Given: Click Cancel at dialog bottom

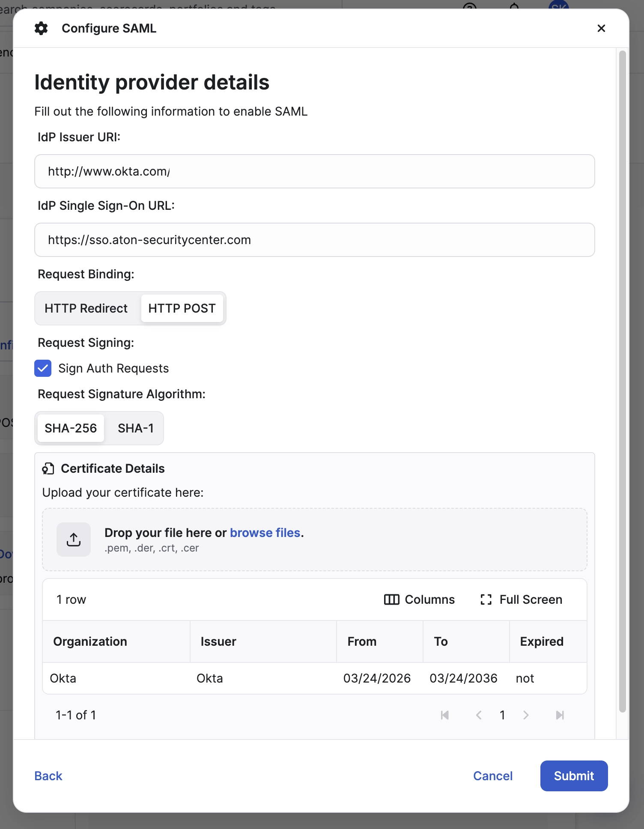Looking at the screenshot, I should click(492, 776).
